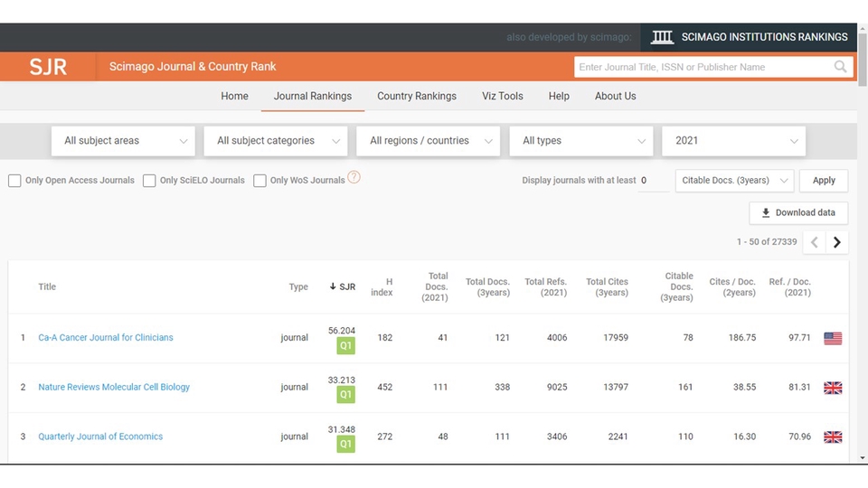Screen dimensions: 868x488
Task: Click total cites value 17959
Action: [x=616, y=337]
